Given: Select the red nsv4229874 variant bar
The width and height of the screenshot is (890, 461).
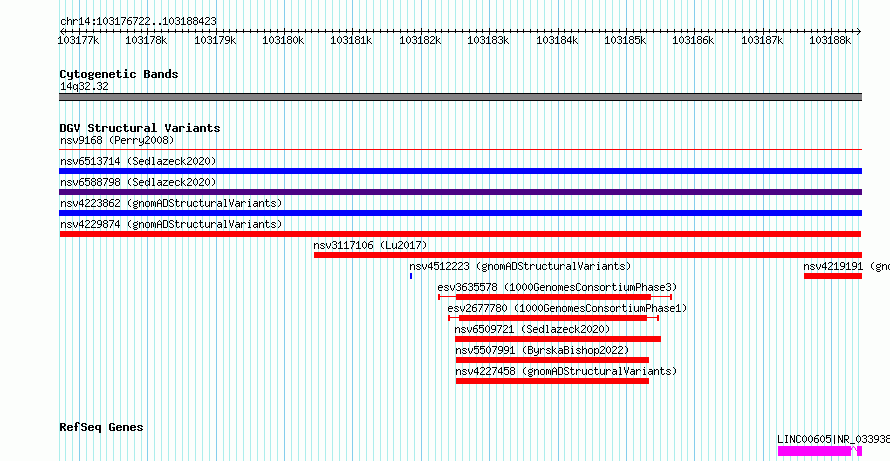Looking at the screenshot, I should pos(460,234).
